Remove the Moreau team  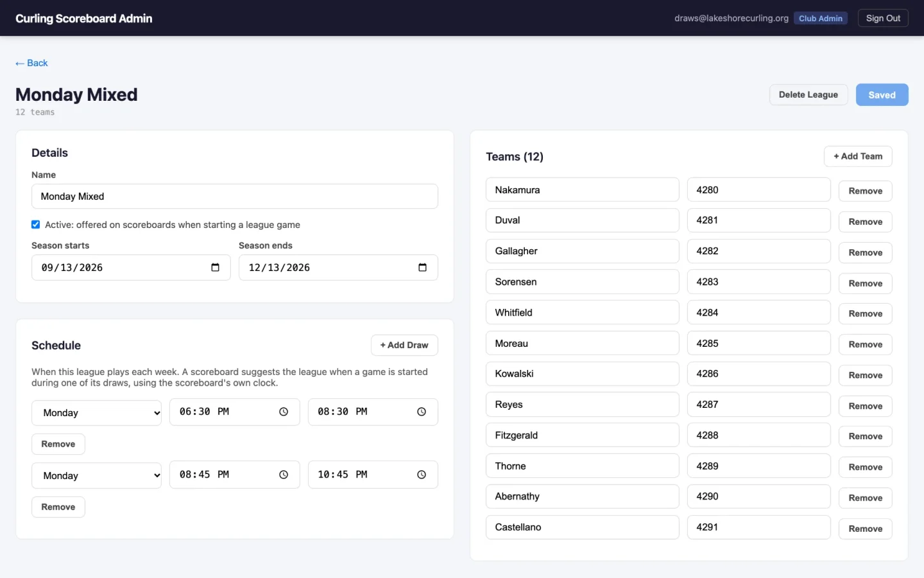coord(865,344)
